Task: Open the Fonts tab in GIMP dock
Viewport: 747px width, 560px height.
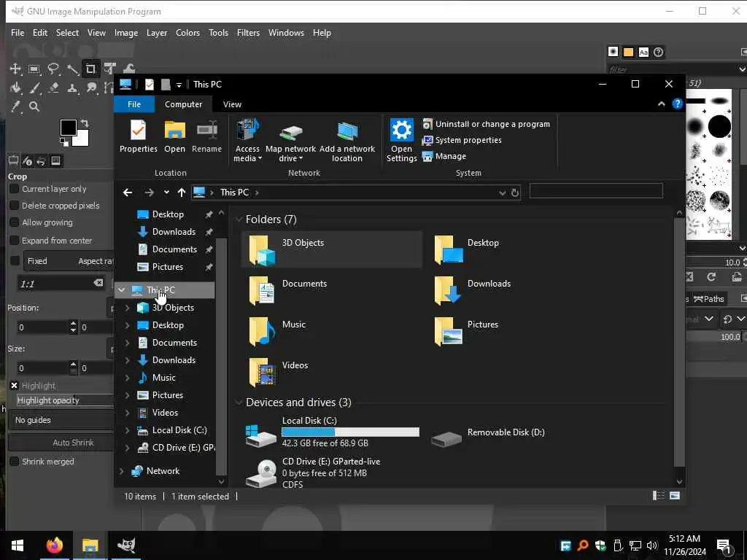Action: tap(643, 52)
